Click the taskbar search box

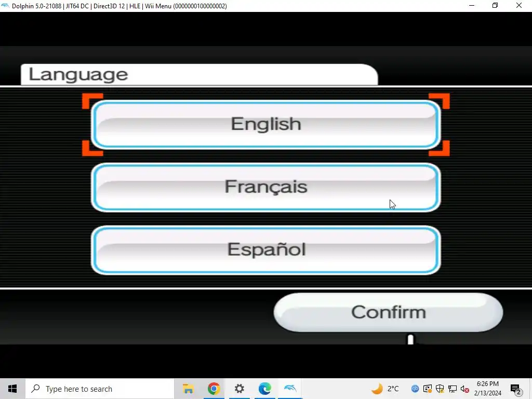pyautogui.click(x=100, y=389)
